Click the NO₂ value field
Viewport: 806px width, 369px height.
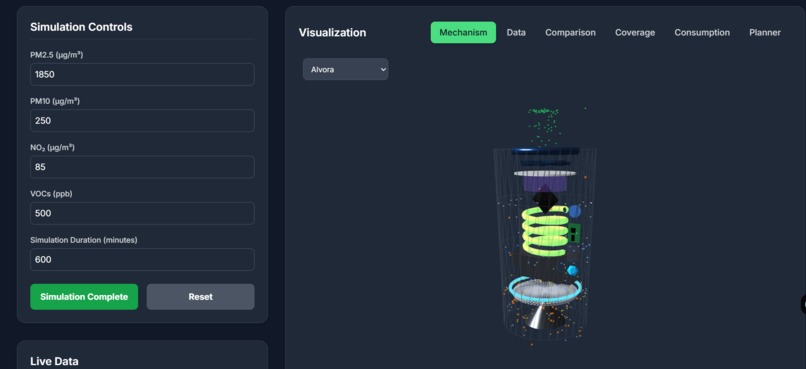click(142, 167)
